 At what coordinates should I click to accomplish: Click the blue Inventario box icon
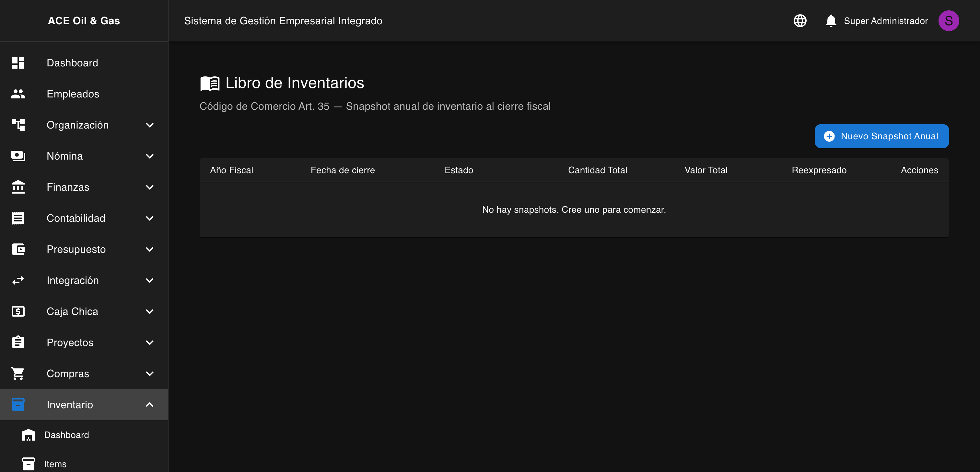(x=18, y=405)
